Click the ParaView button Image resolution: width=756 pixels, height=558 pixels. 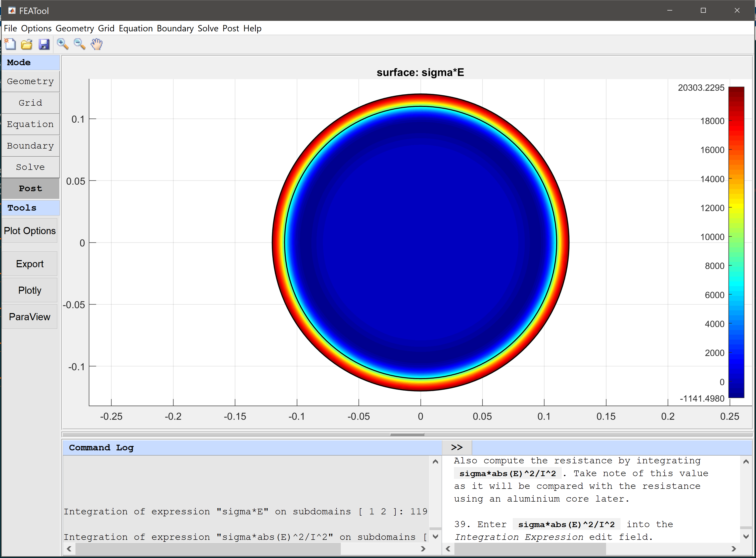pos(30,317)
